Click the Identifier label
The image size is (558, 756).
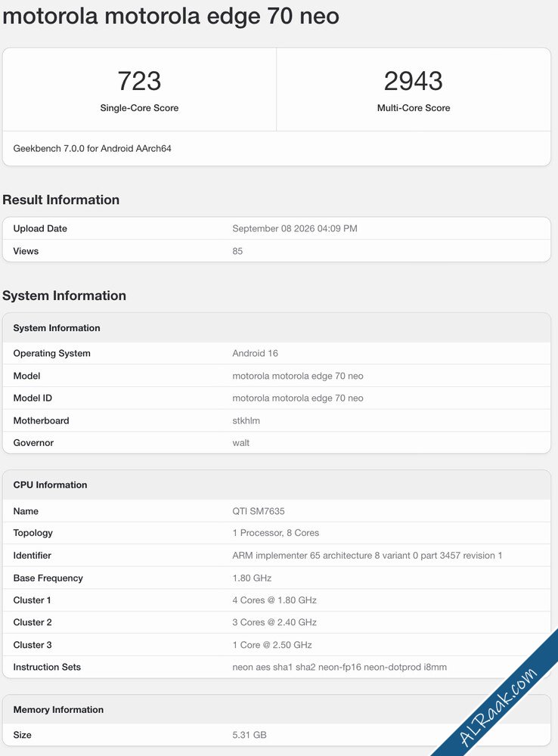pos(32,556)
